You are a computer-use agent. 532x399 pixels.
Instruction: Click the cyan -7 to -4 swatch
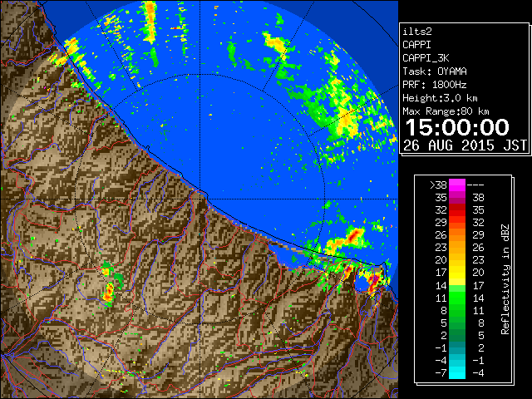coord(457,372)
